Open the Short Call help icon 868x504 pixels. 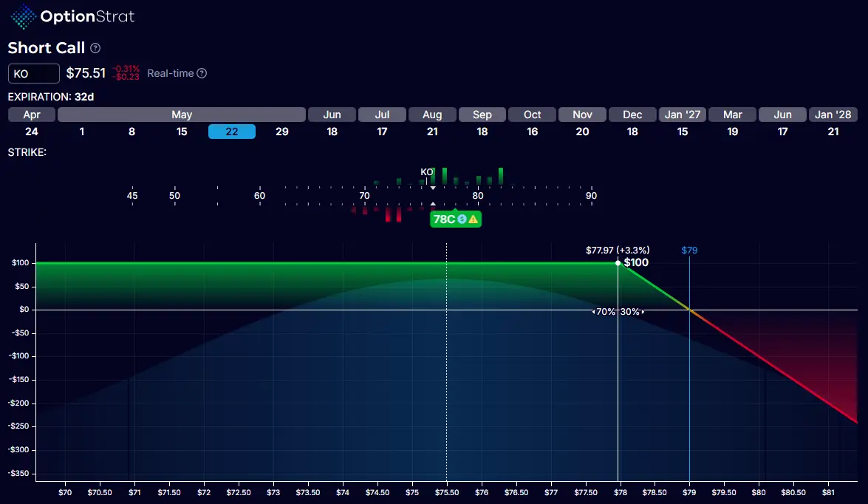point(95,48)
